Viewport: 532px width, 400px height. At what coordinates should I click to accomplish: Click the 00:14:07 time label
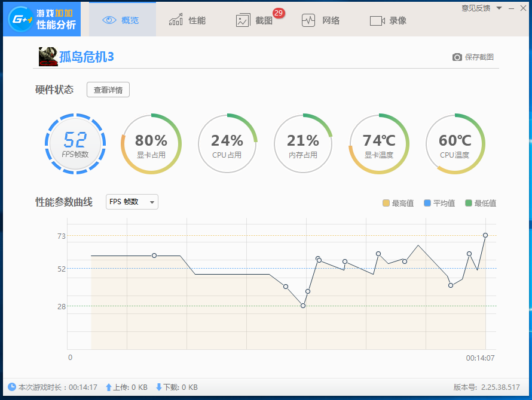point(480,358)
